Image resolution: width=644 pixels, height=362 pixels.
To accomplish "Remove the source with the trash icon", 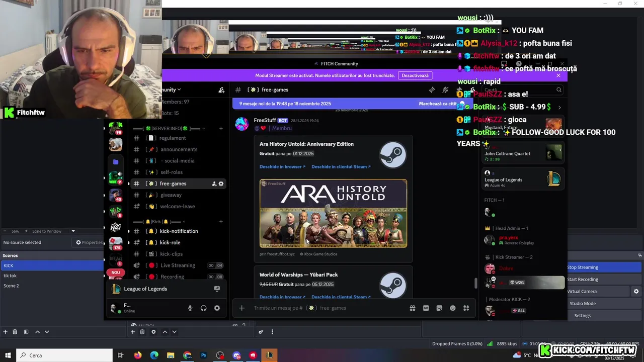I will coord(142,332).
